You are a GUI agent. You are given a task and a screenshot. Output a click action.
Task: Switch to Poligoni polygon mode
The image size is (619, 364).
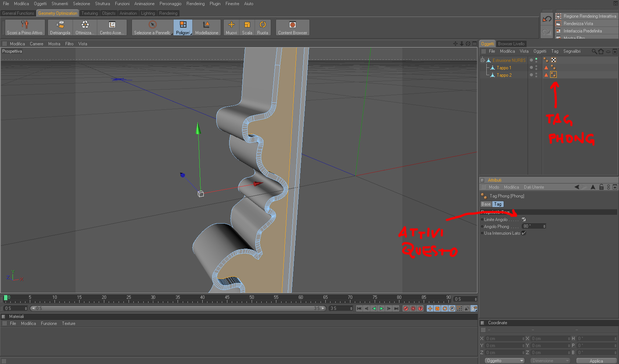pyautogui.click(x=183, y=28)
